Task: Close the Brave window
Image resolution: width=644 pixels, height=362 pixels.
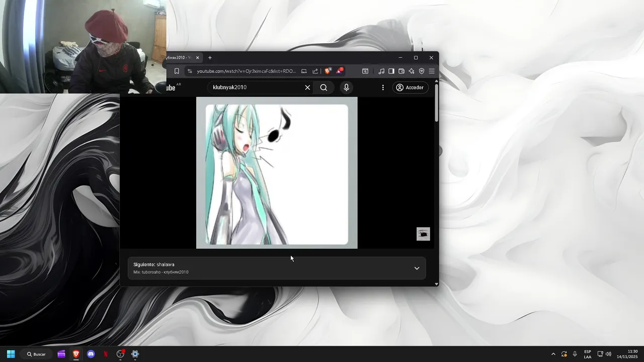Action: [x=431, y=58]
